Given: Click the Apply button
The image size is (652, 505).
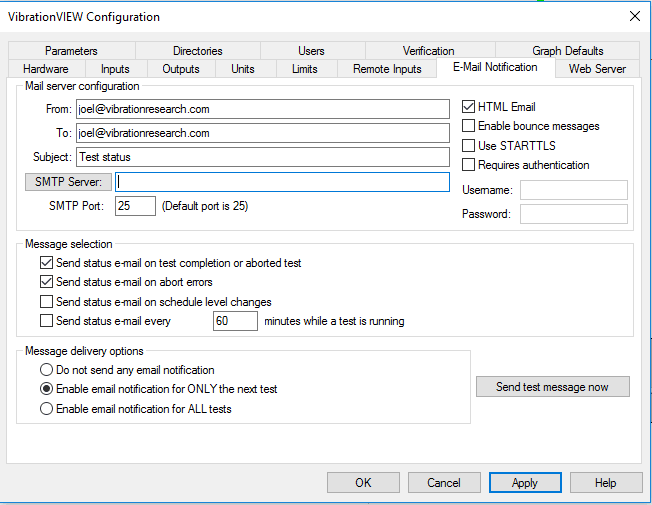Looking at the screenshot, I should (525, 483).
